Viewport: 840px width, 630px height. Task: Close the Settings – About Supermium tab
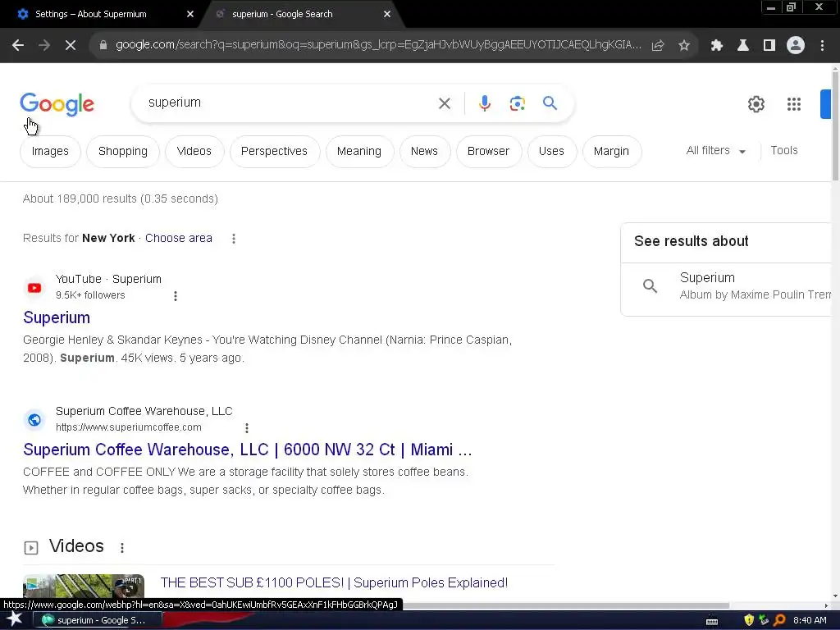[190, 15]
